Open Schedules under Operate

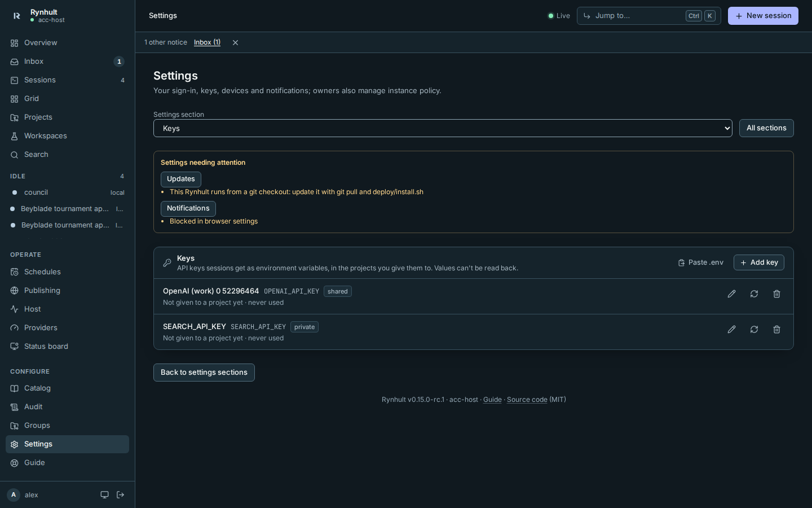(67, 272)
